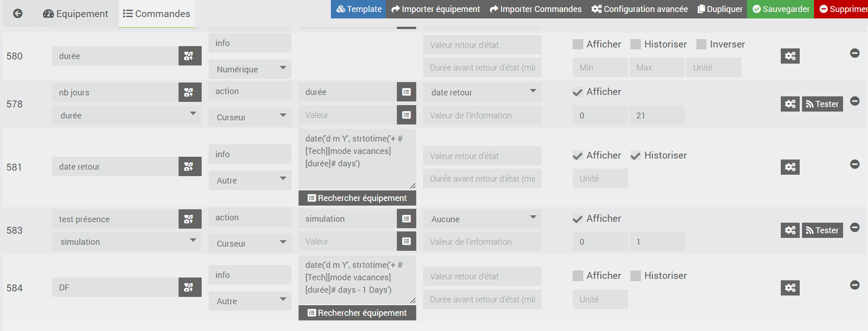The height and width of the screenshot is (331, 868).
Task: Uncheck Historiser for date retour command
Action: 635,156
